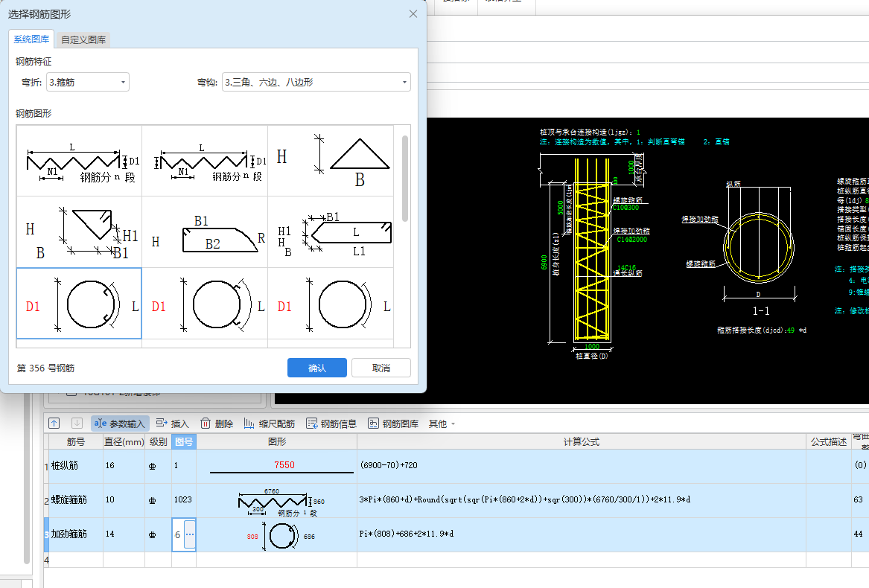The width and height of the screenshot is (869, 588).
Task: Select the zigzag rebar shape with L and D1
Action: [79, 161]
